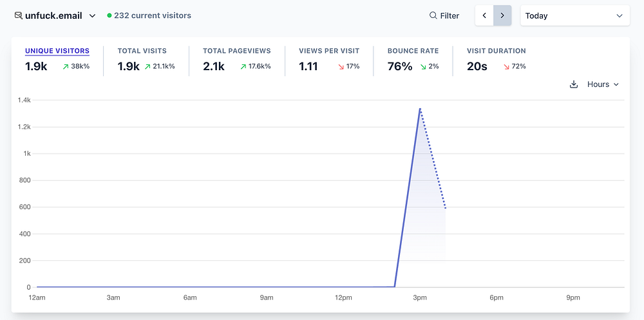This screenshot has height=320, width=644.
Task: Open the 232 current visitors link
Action: point(153,15)
